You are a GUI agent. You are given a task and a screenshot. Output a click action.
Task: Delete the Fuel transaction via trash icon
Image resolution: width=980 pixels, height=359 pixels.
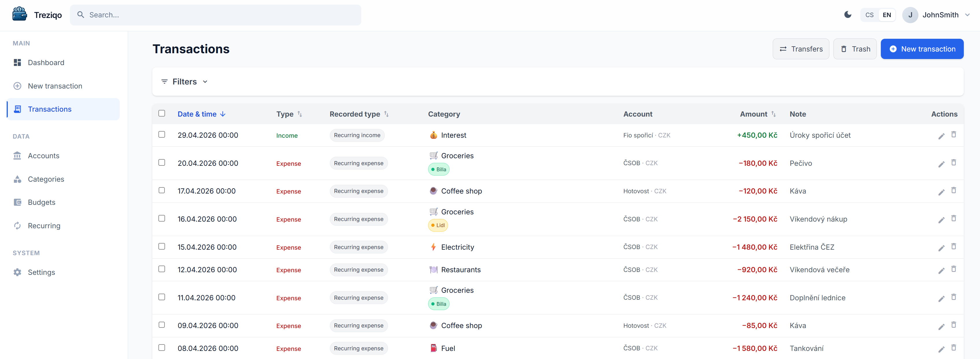(953, 348)
